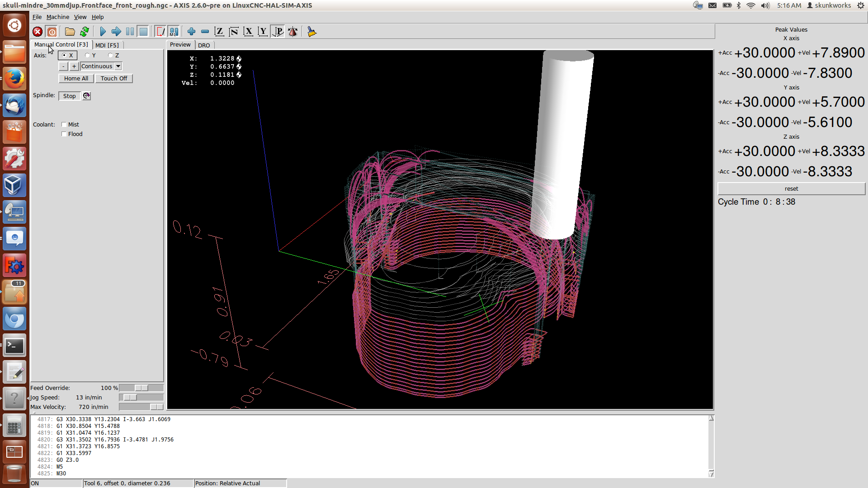Zoom out the preview
This screenshot has height=488, width=868.
pyautogui.click(x=205, y=32)
